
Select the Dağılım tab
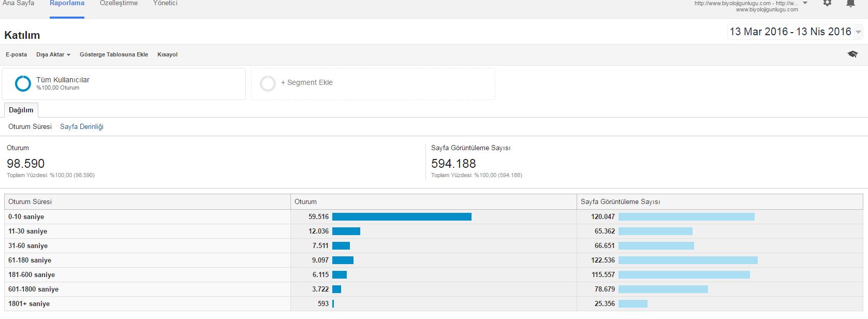[x=21, y=110]
